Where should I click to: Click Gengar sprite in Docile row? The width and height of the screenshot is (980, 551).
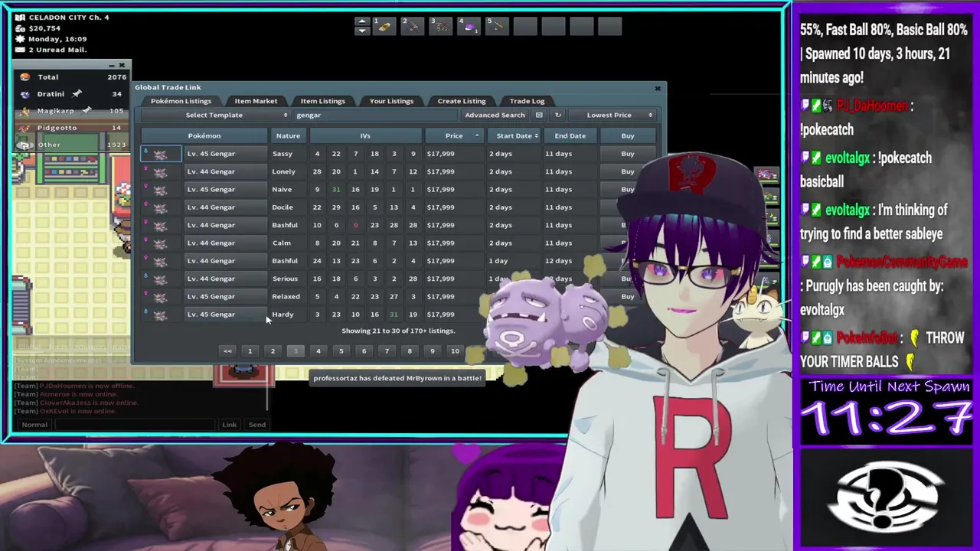160,207
